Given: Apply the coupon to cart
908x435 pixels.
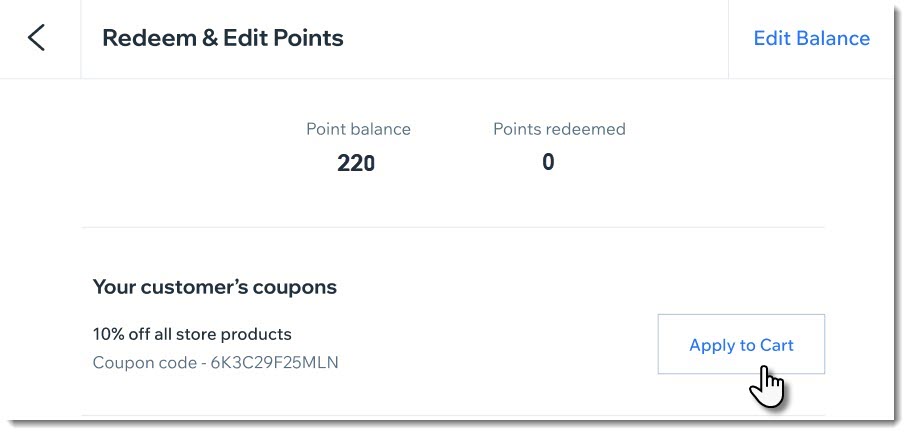Looking at the screenshot, I should (x=741, y=345).
